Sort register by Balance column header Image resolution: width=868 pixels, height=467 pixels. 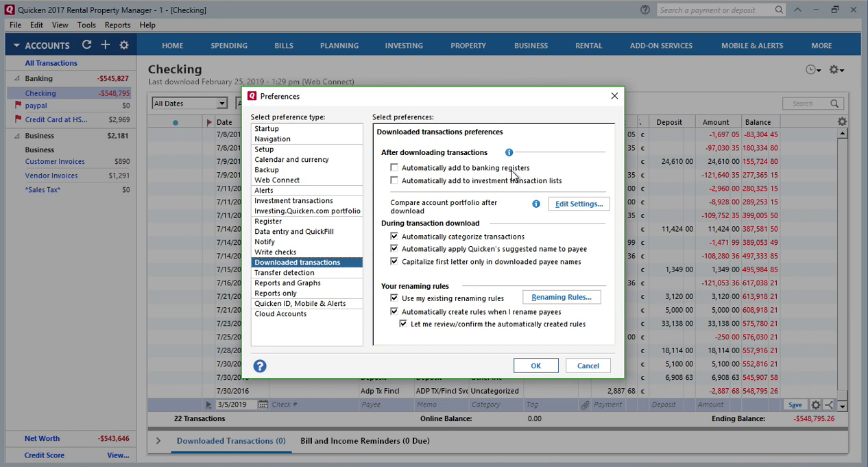pos(758,122)
